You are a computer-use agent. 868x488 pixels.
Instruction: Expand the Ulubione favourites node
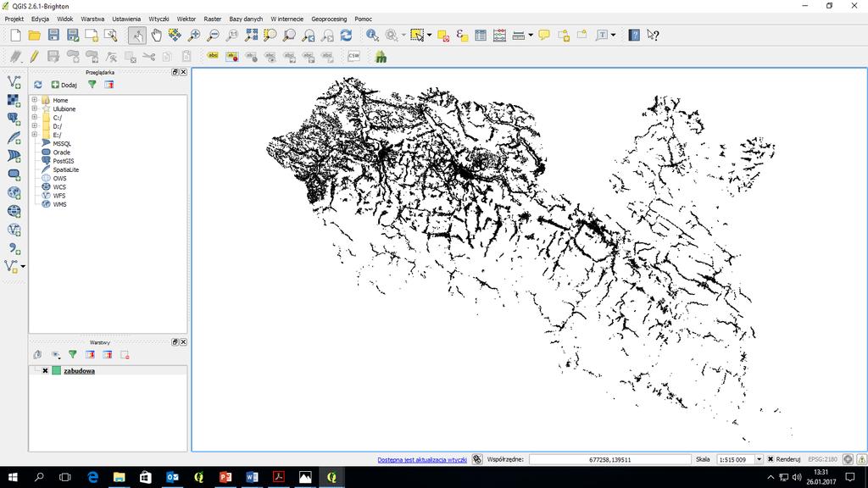pos(34,109)
